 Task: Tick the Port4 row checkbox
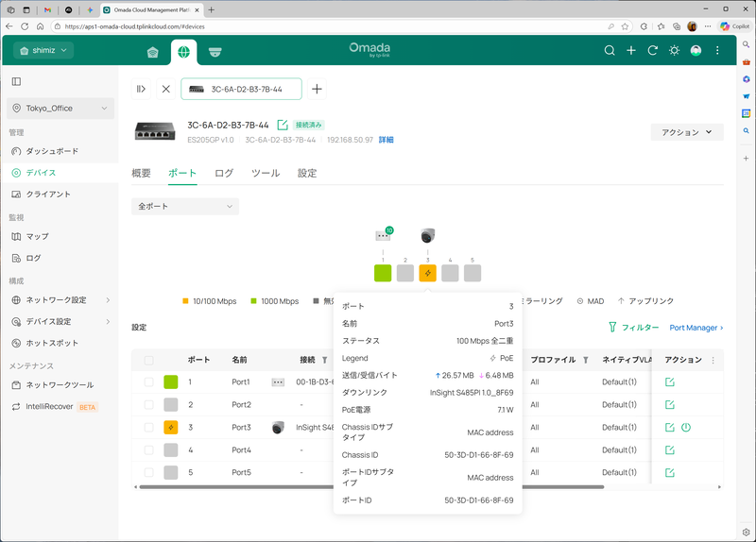point(149,450)
